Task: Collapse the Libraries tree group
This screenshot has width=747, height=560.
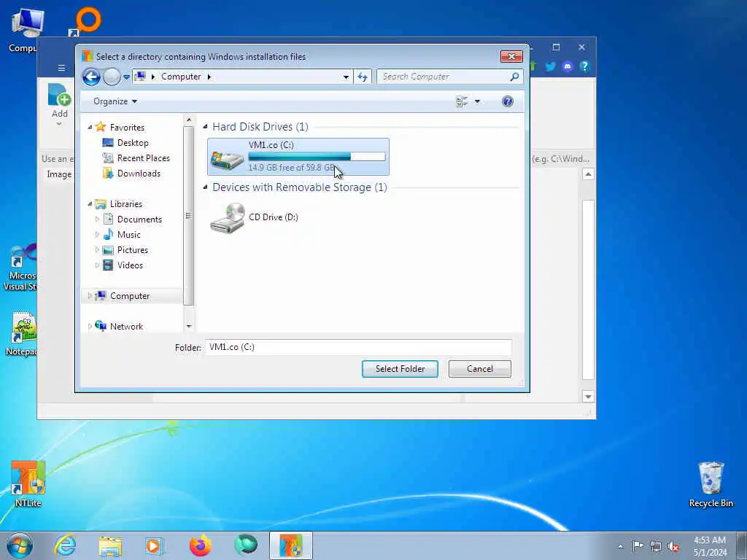Action: click(90, 204)
